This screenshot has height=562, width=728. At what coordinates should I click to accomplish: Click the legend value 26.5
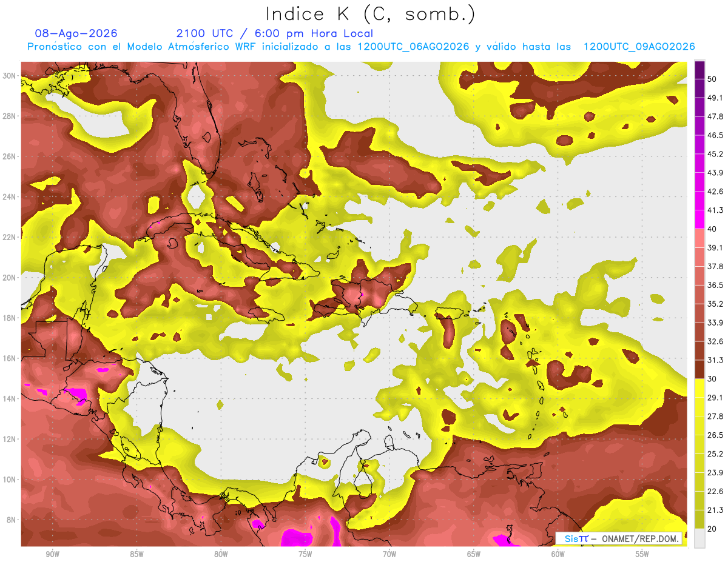click(715, 435)
